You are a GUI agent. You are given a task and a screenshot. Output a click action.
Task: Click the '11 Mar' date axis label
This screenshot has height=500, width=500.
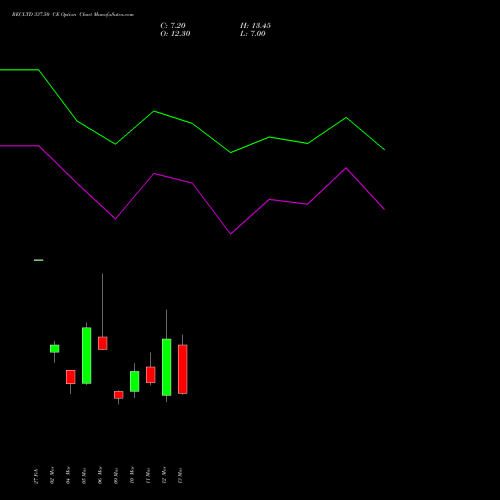click(148, 475)
